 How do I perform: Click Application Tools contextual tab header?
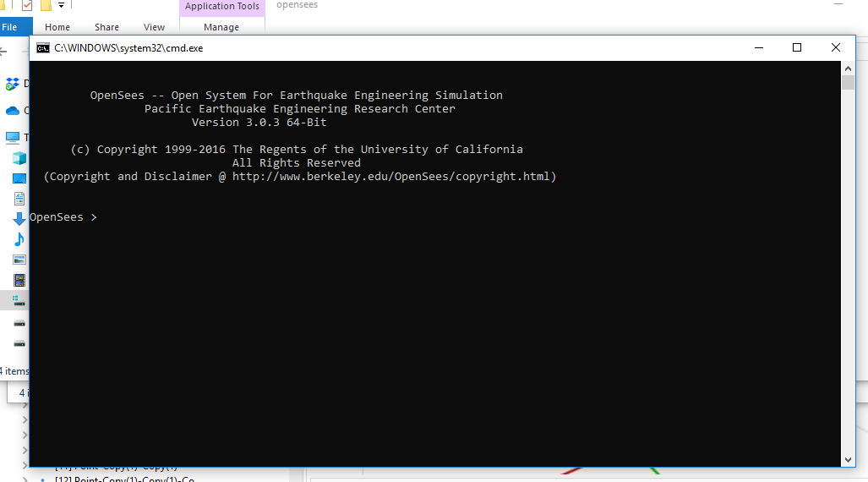[x=222, y=7]
